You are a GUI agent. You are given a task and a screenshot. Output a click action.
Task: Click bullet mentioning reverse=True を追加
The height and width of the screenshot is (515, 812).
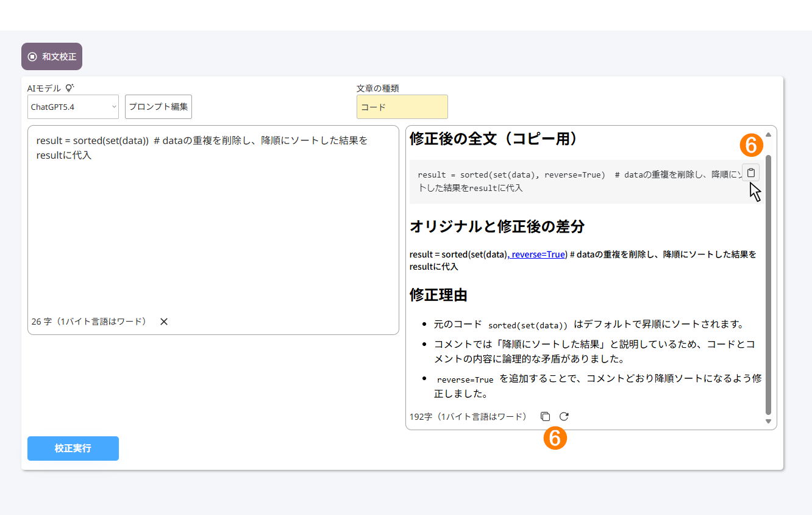pos(598,386)
